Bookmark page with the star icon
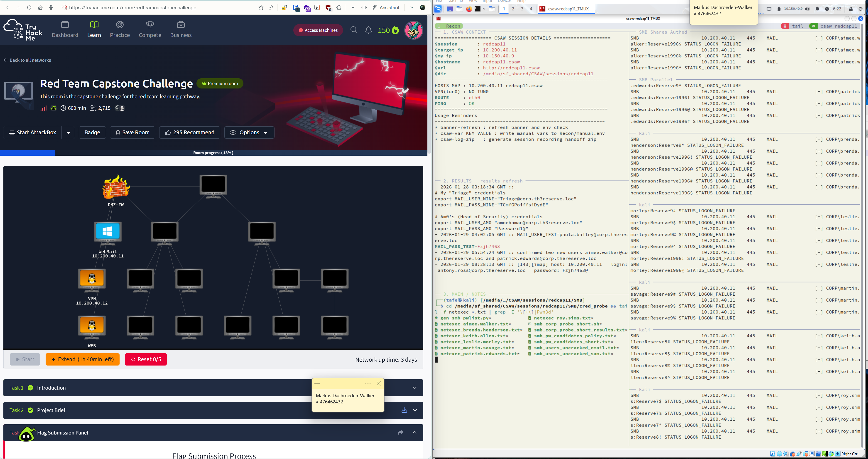868x459 pixels. pos(261,7)
